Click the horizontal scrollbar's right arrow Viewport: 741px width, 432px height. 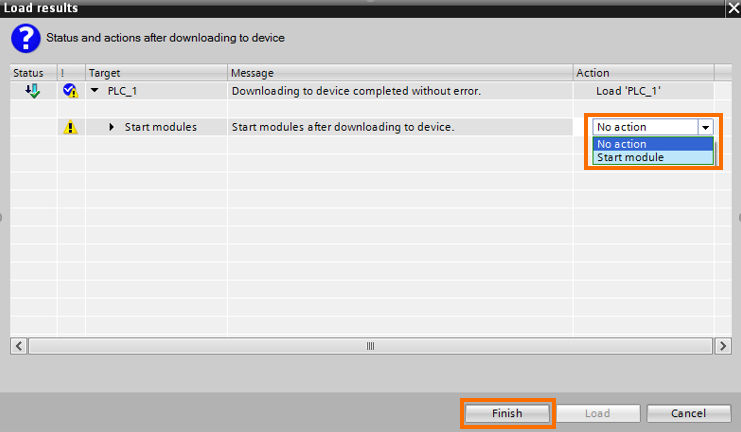tap(723, 346)
